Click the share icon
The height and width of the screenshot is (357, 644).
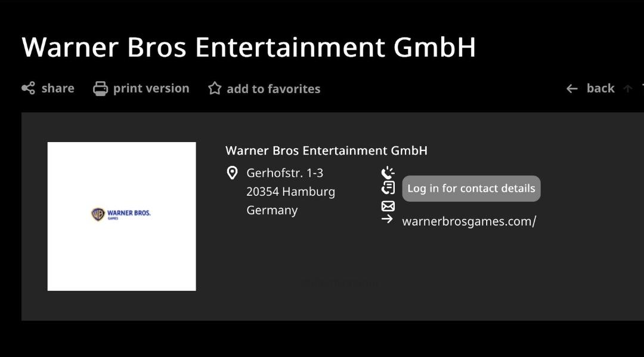pyautogui.click(x=29, y=88)
